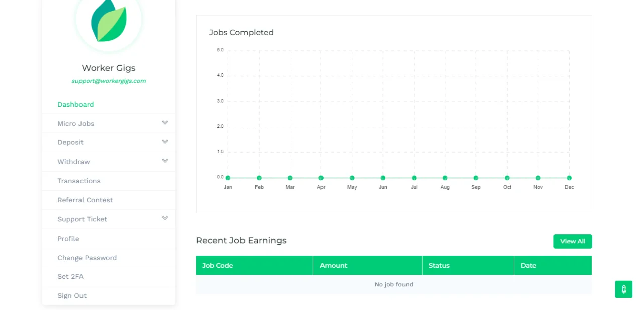644x310 pixels.
Task: Open the Deposit menu item
Action: (70, 142)
